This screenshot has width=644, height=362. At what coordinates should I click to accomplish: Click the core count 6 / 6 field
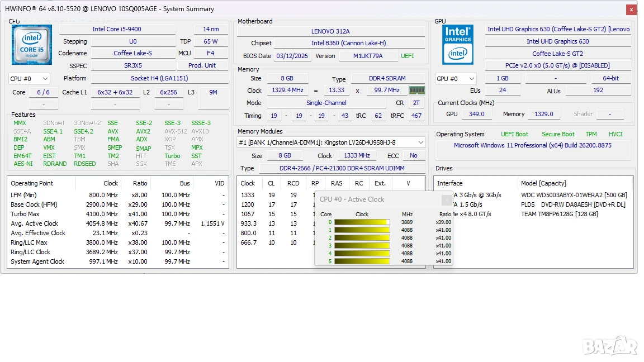[x=44, y=92]
